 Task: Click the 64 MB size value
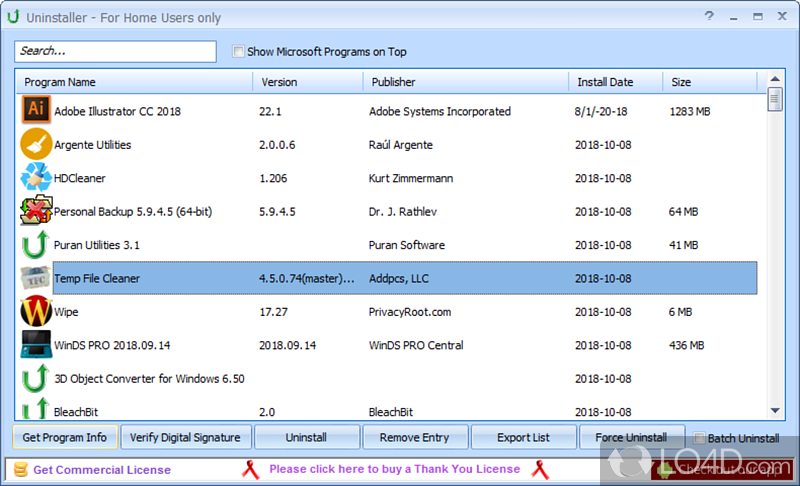(683, 212)
